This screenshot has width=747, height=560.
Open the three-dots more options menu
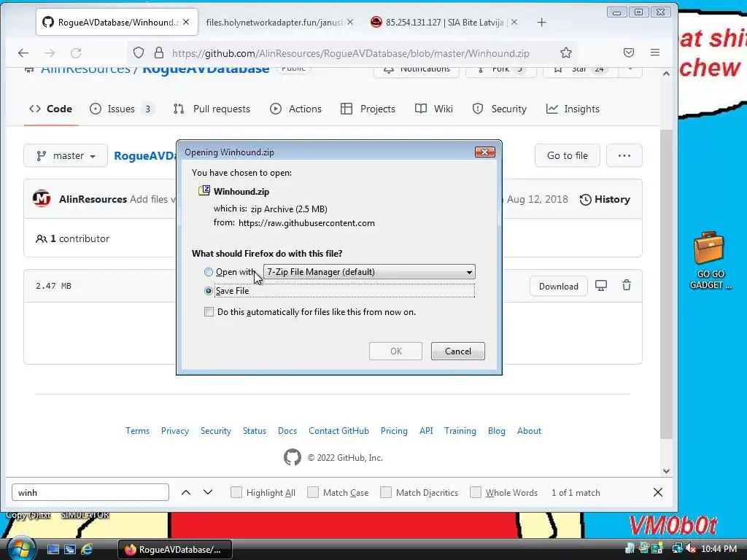[x=624, y=156]
